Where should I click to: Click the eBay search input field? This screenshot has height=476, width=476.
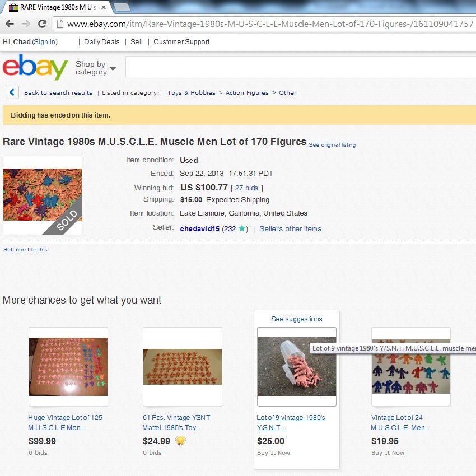(x=301, y=67)
